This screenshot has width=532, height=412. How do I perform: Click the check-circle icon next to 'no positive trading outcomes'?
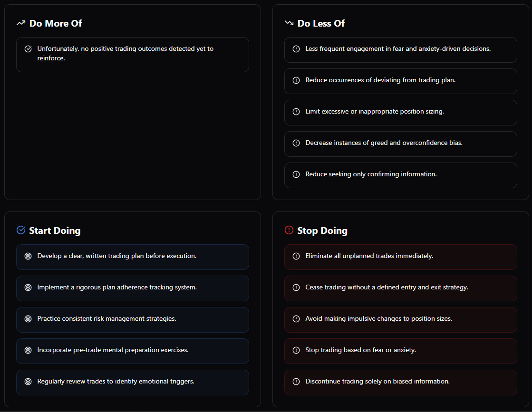click(28, 49)
